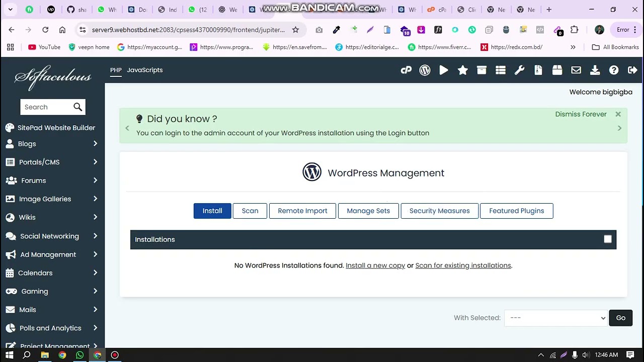Open the With Selected dropdown
The image size is (644, 362).
tap(556, 318)
